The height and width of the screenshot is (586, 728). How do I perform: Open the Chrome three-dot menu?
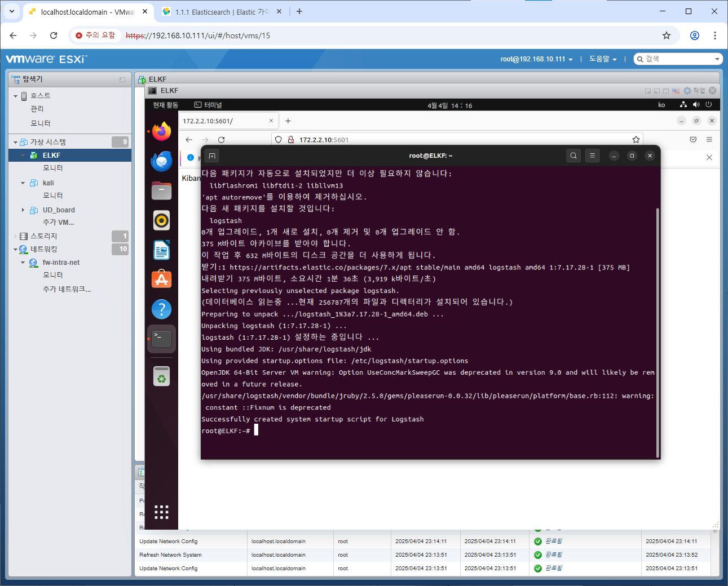pyautogui.click(x=715, y=35)
